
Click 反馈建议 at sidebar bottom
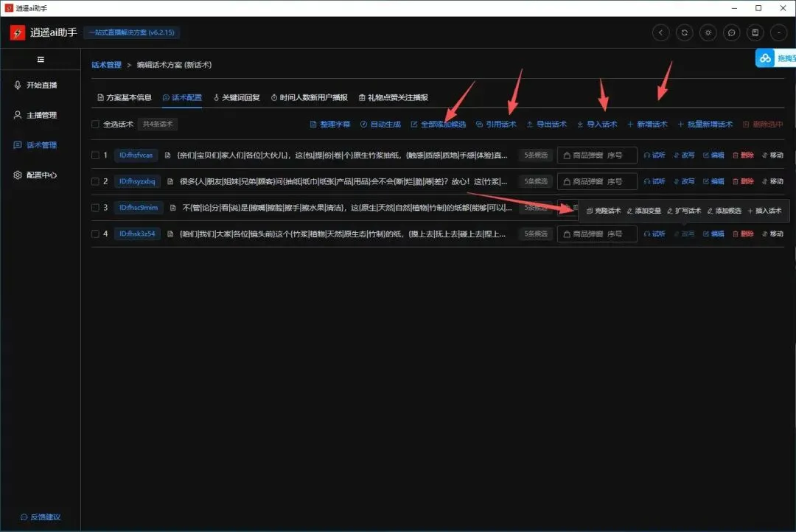41,517
